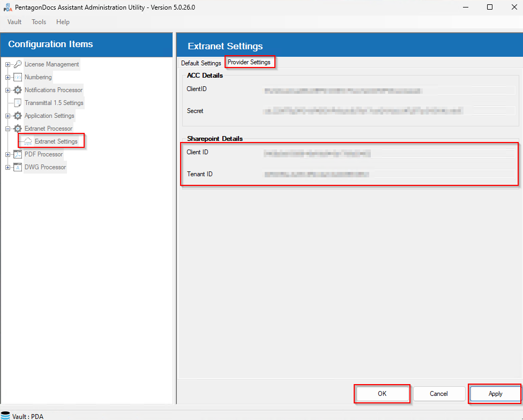Expand the License Management node
523x420 pixels.
[8, 64]
